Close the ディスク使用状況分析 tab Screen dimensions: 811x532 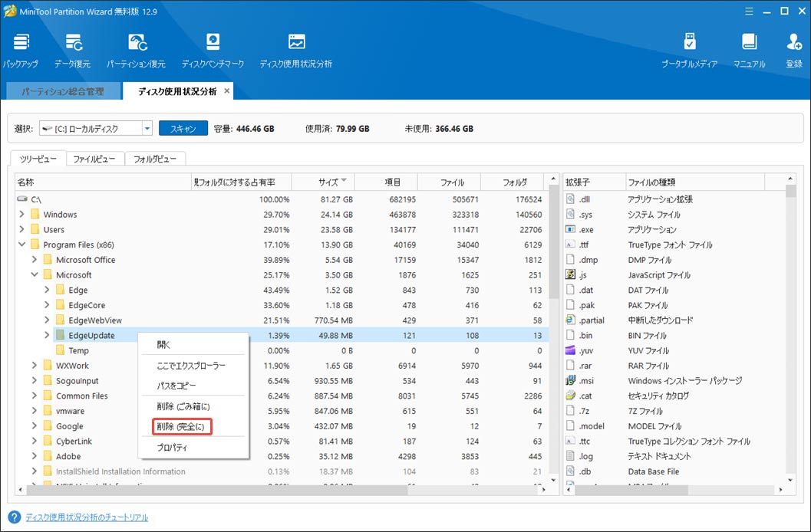[x=226, y=91]
